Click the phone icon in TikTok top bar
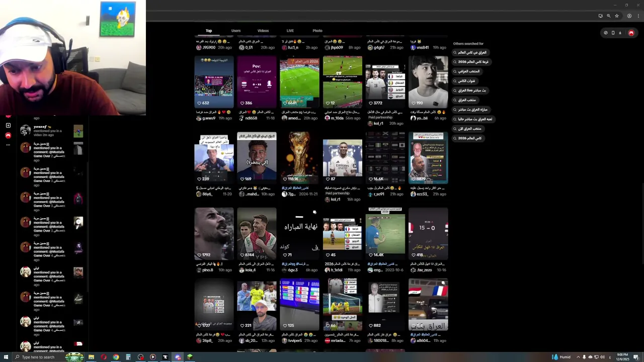 coord(613,33)
